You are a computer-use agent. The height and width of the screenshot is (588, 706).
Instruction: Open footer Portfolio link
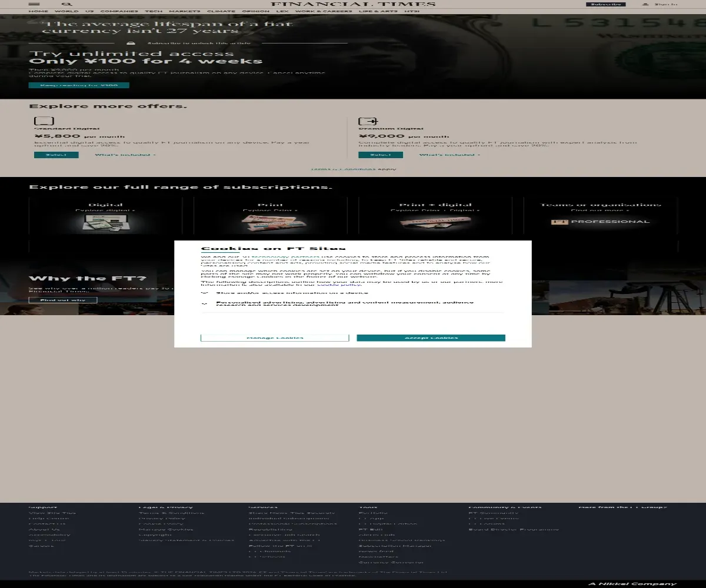[374, 513]
